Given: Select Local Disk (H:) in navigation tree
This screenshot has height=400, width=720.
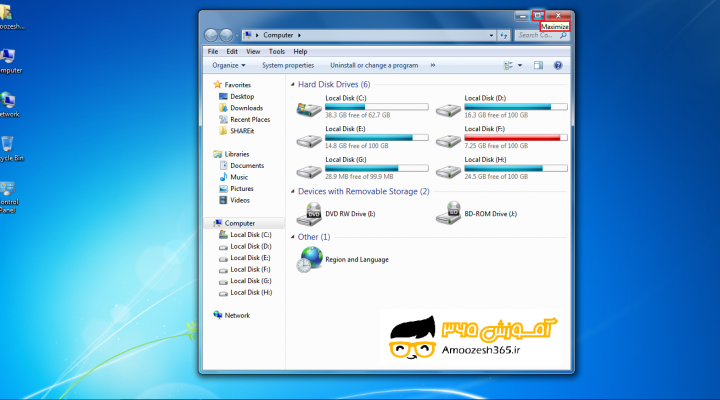Looking at the screenshot, I should pyautogui.click(x=246, y=293).
